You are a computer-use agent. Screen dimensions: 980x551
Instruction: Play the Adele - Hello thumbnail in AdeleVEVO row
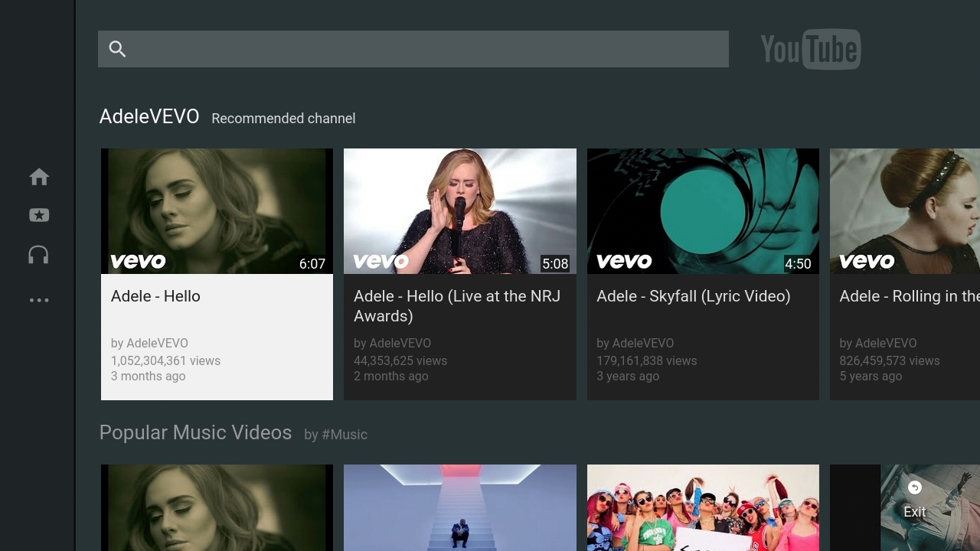tap(217, 211)
